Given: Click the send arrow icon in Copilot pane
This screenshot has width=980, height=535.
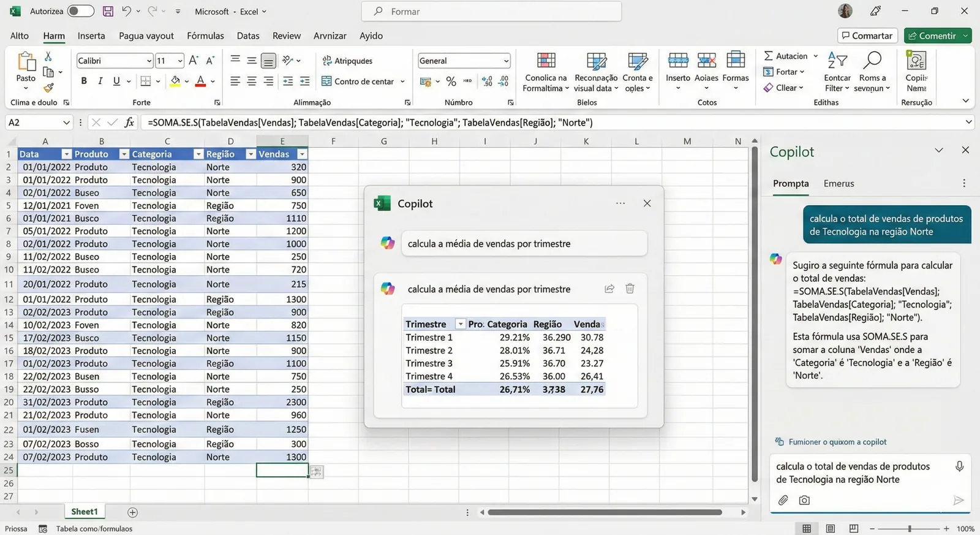Looking at the screenshot, I should [959, 501].
